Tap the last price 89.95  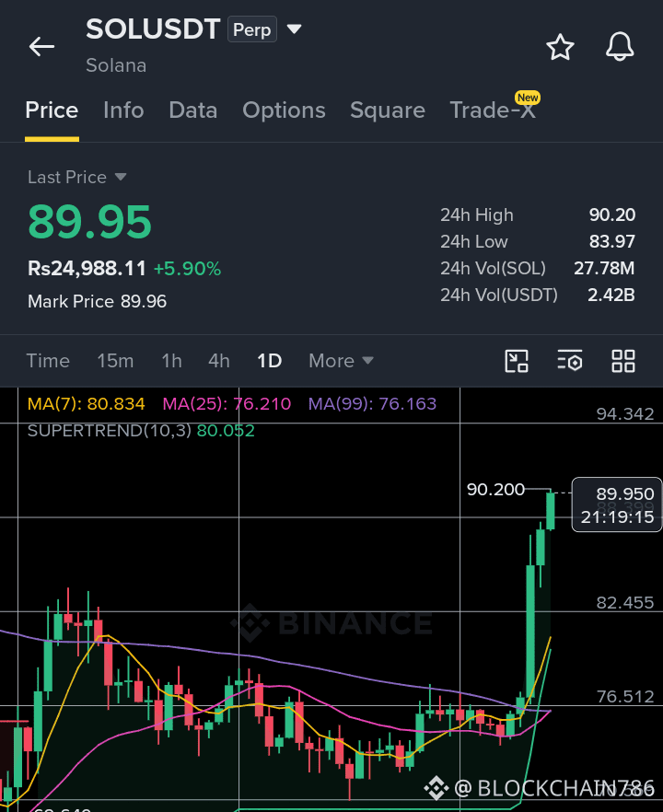pos(89,222)
